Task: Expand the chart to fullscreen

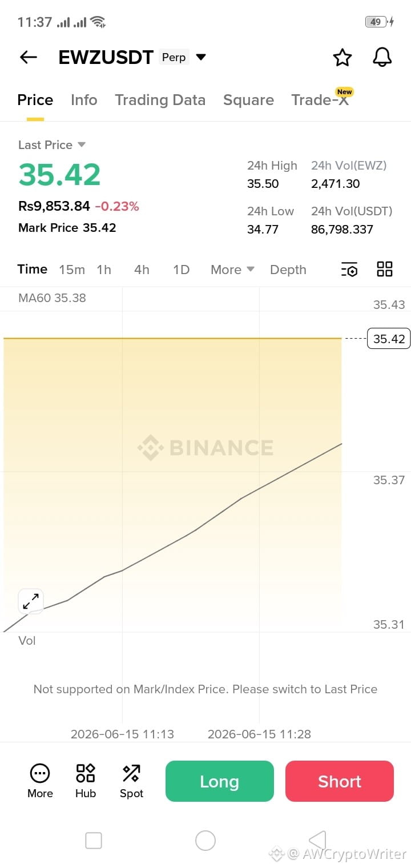Action: tap(31, 601)
